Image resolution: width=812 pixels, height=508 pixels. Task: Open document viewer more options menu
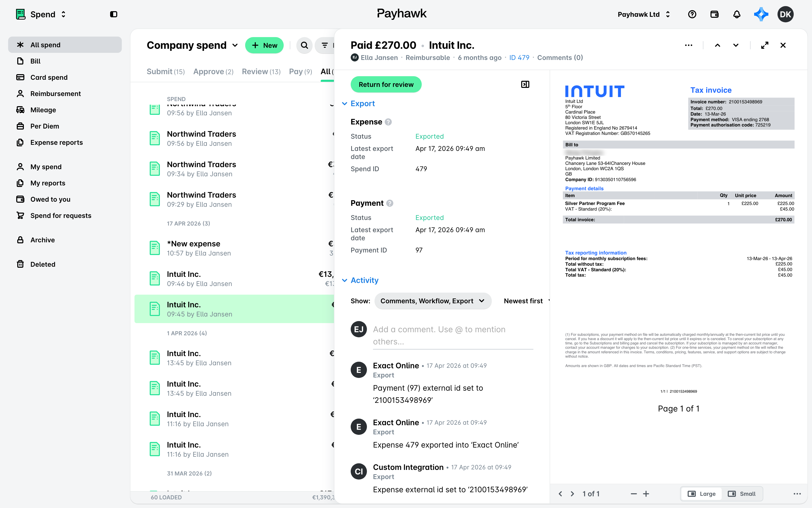[x=797, y=494]
